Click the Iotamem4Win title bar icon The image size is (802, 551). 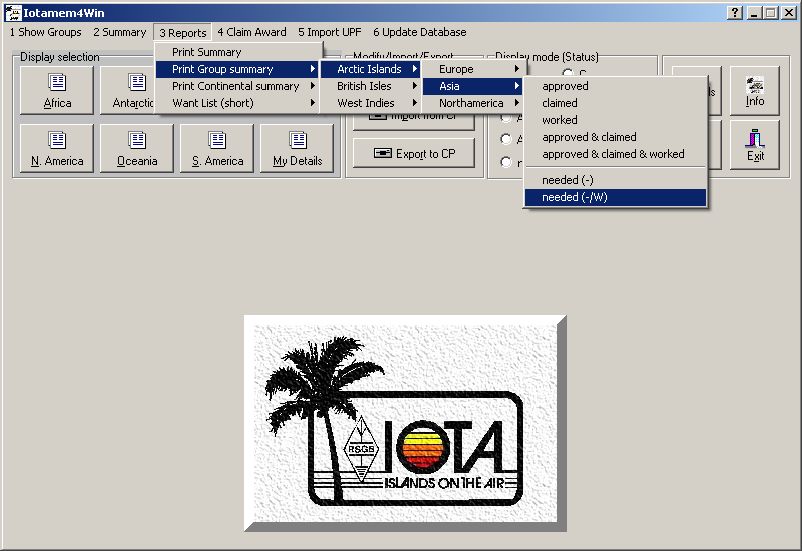coord(13,13)
